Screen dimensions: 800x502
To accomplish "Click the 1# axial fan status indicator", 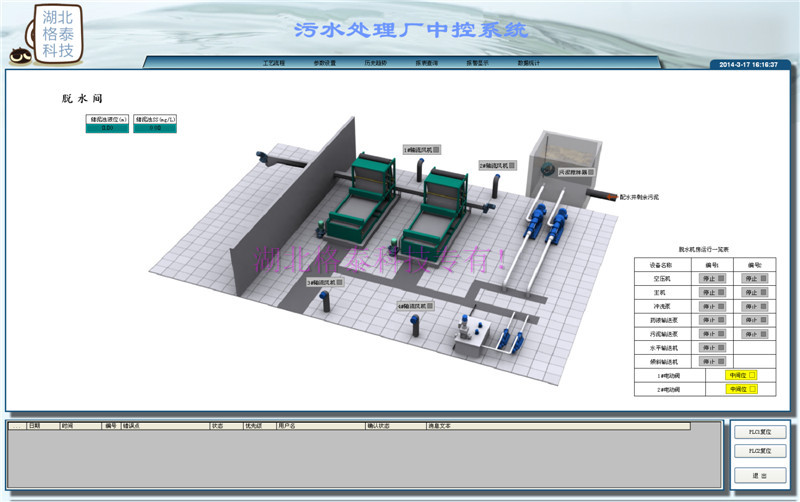I will (437, 149).
